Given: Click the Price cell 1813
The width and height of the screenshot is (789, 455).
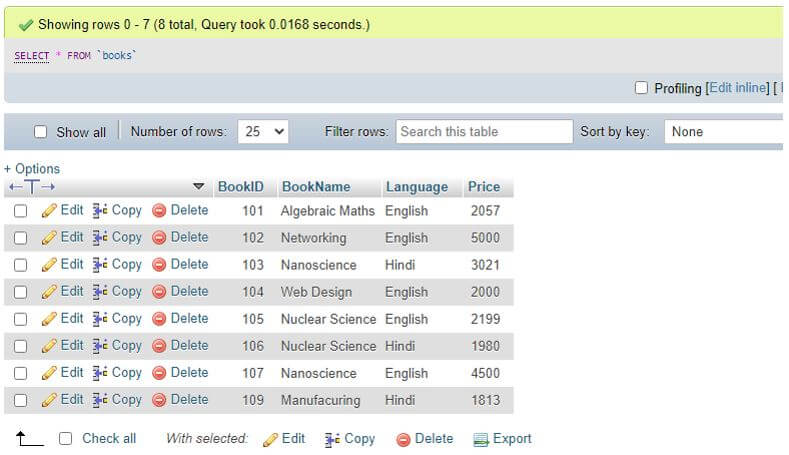Looking at the screenshot, I should tap(485, 401).
